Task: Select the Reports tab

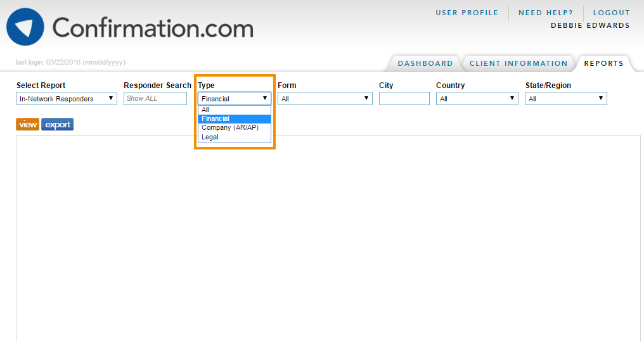Action: point(603,63)
